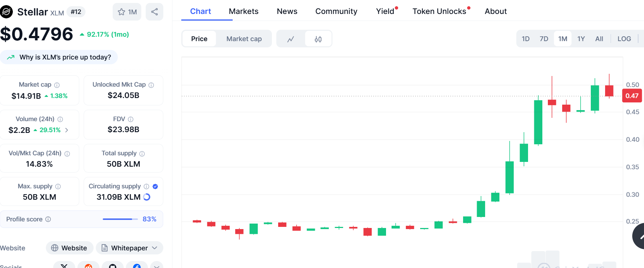
Task: Click verified circulating supply checkmark badge
Action: (155, 186)
